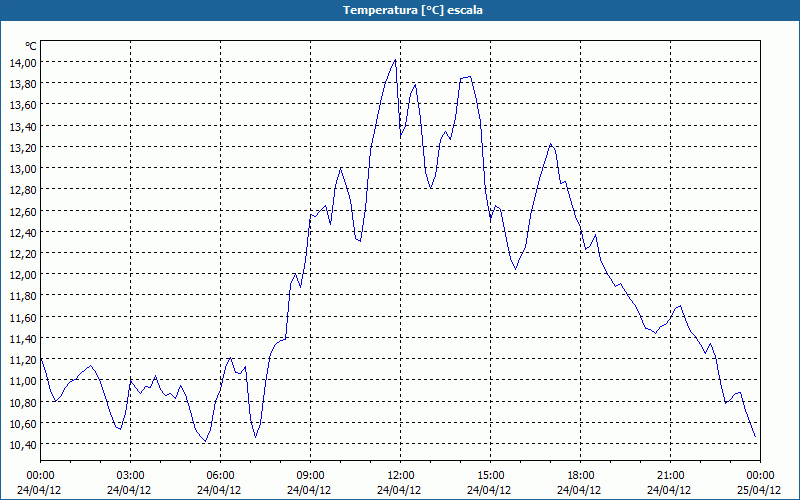Choose the 15:00 time label

pyautogui.click(x=490, y=476)
